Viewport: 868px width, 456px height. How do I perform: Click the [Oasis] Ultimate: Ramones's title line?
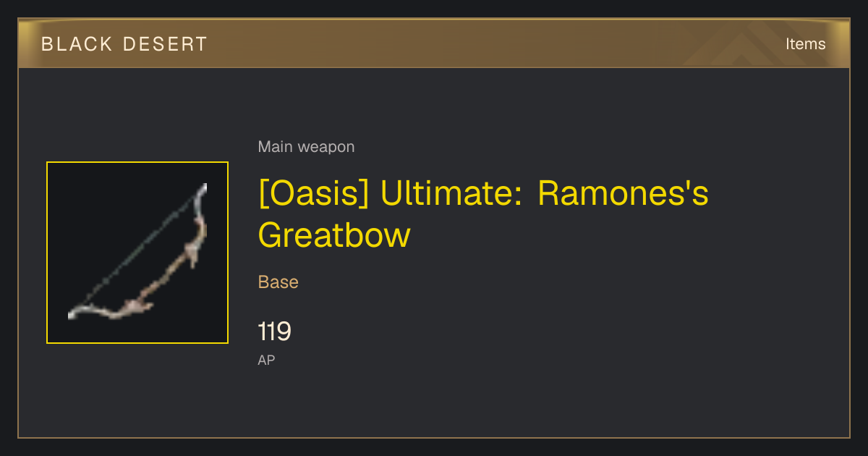click(x=483, y=195)
